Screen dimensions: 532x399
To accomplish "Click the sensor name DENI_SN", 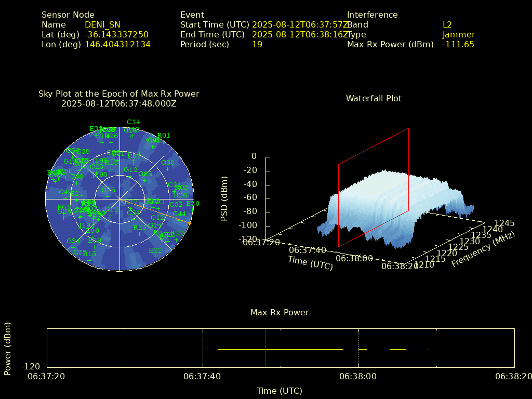I will (102, 25).
